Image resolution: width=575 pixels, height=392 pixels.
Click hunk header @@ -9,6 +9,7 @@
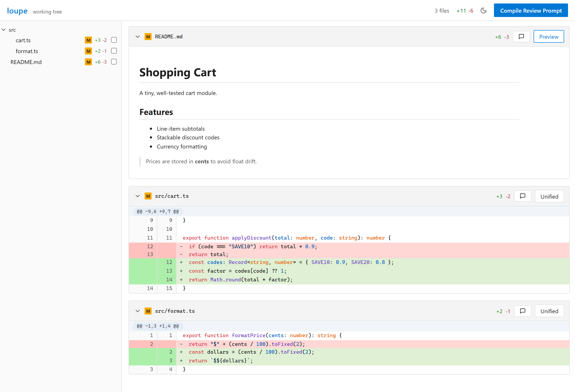pyautogui.click(x=158, y=211)
